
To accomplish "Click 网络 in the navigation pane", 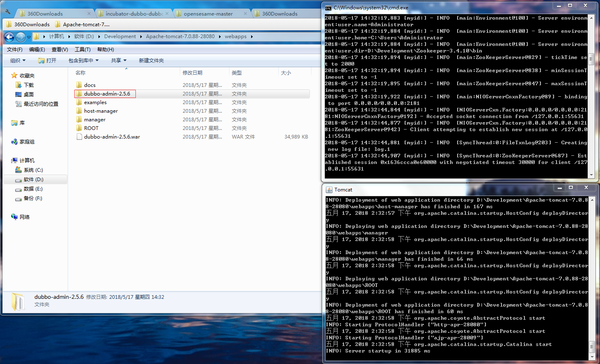I will pos(25,217).
